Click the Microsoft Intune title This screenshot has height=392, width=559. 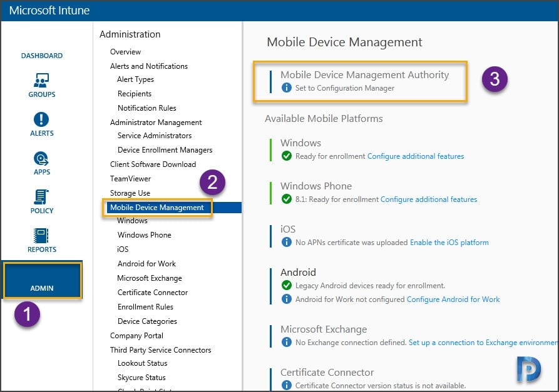49,11
